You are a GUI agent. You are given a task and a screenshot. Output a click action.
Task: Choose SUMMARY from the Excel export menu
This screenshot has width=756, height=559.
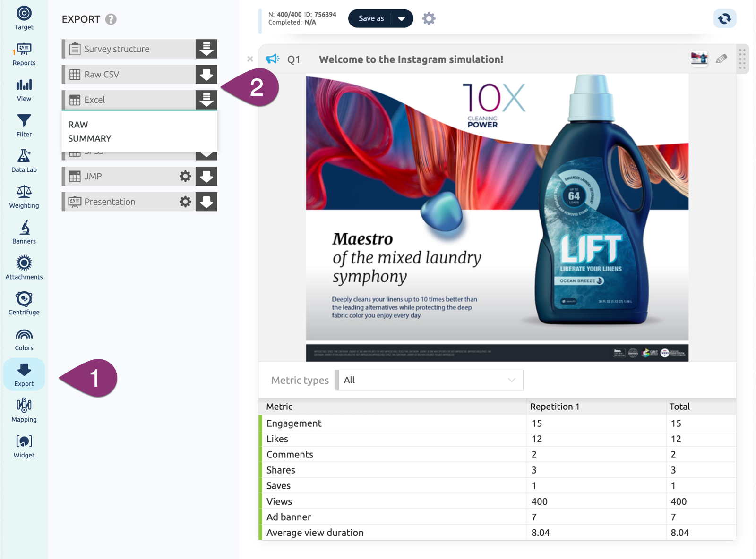(90, 138)
